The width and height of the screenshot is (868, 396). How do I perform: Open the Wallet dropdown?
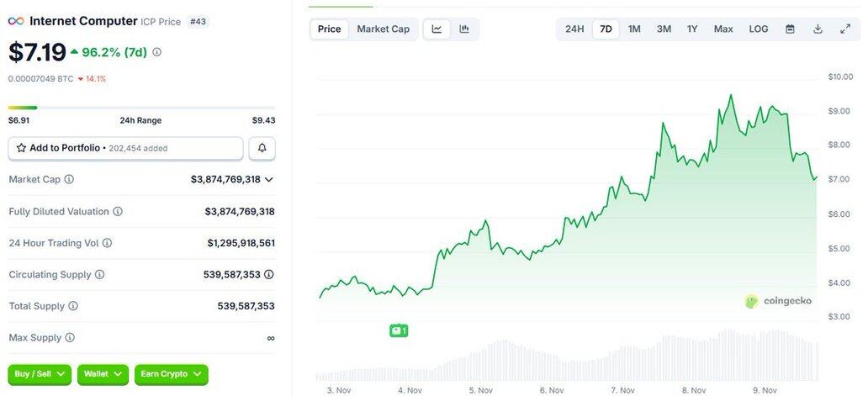pyautogui.click(x=103, y=373)
